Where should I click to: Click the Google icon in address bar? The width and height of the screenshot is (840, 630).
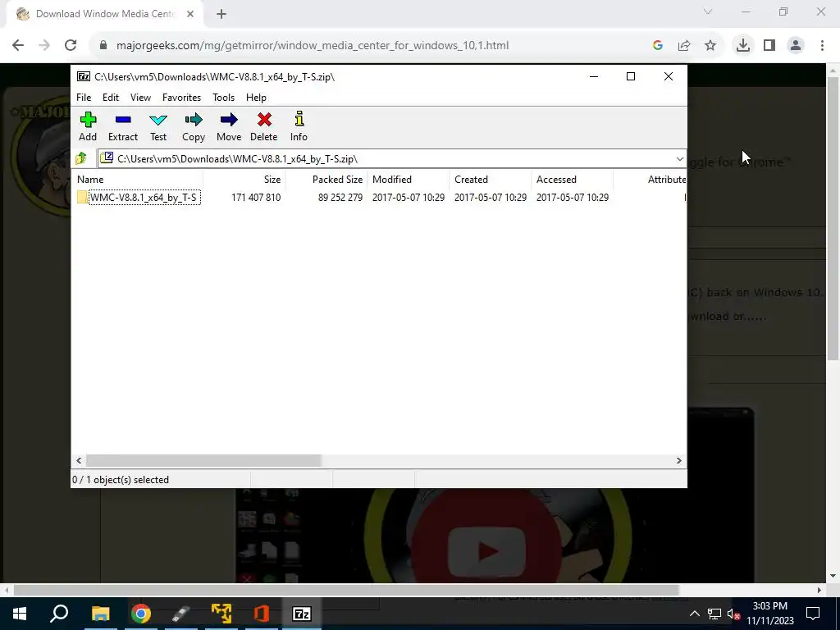click(x=658, y=46)
